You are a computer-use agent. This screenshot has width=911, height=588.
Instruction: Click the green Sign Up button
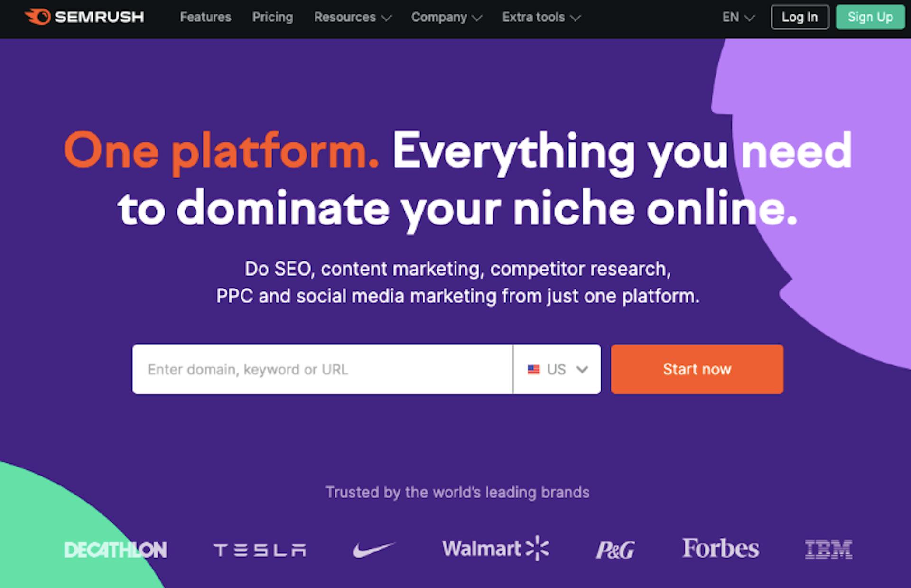point(870,18)
